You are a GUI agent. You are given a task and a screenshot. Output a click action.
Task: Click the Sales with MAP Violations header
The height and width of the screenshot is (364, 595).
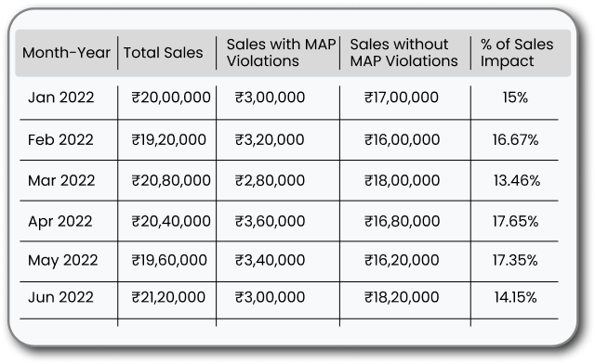(x=281, y=53)
